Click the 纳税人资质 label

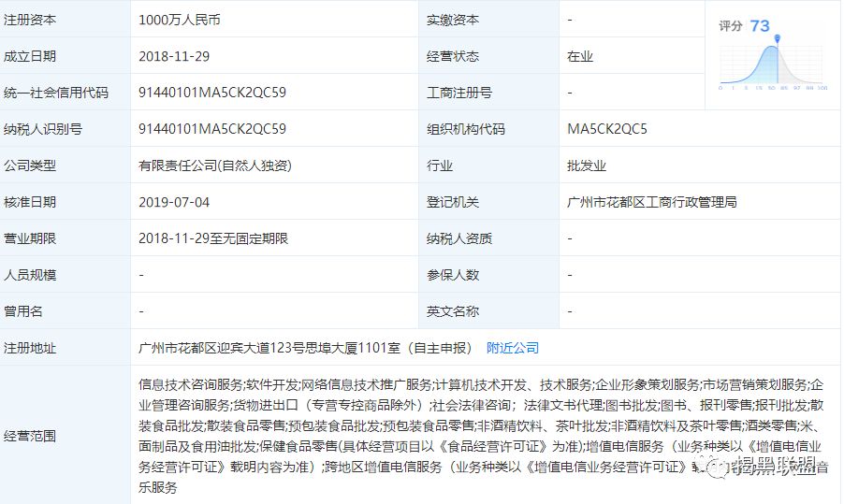point(459,238)
